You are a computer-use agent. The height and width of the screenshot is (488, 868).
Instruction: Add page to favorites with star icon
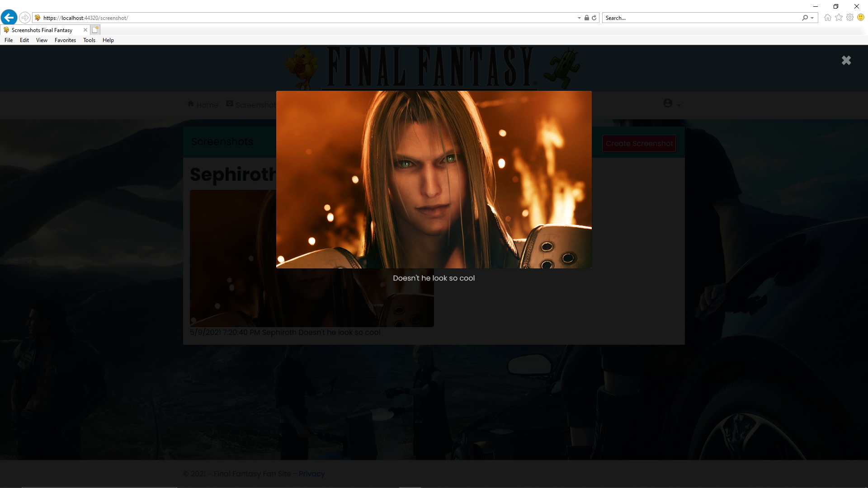coord(839,18)
